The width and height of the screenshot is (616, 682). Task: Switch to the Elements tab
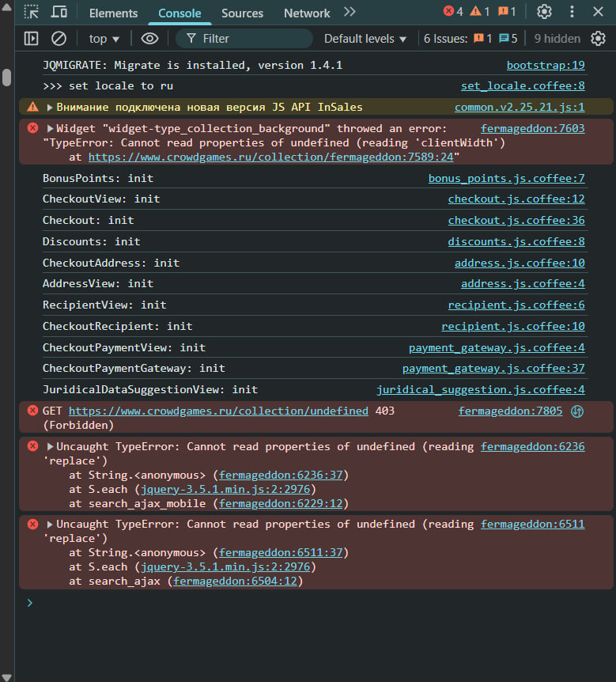(x=113, y=13)
